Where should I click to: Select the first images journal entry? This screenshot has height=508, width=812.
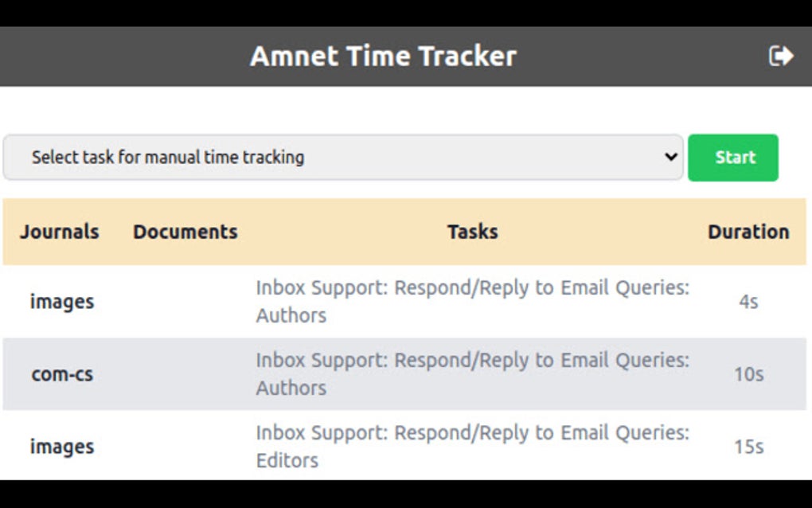tap(61, 302)
